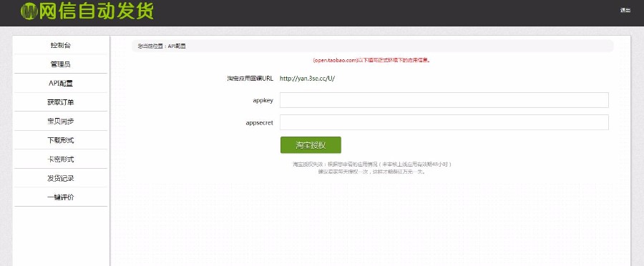Select API配置 in sidebar

[61, 84]
